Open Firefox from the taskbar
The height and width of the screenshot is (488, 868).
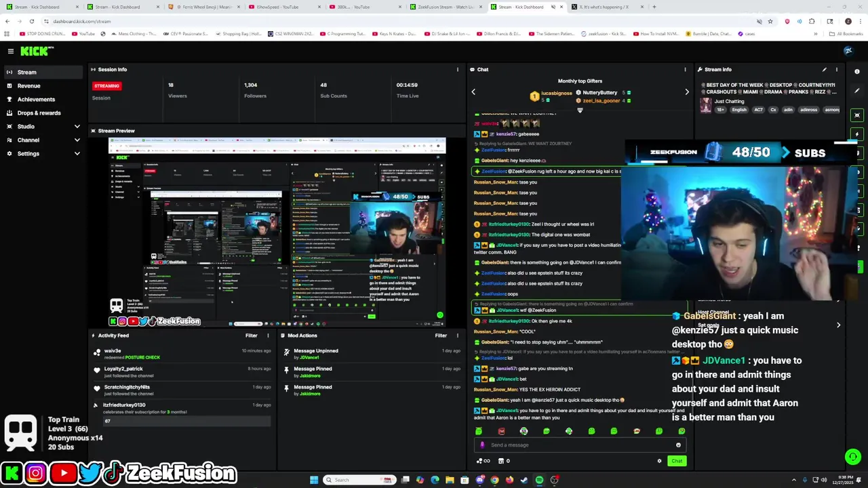[509, 480]
